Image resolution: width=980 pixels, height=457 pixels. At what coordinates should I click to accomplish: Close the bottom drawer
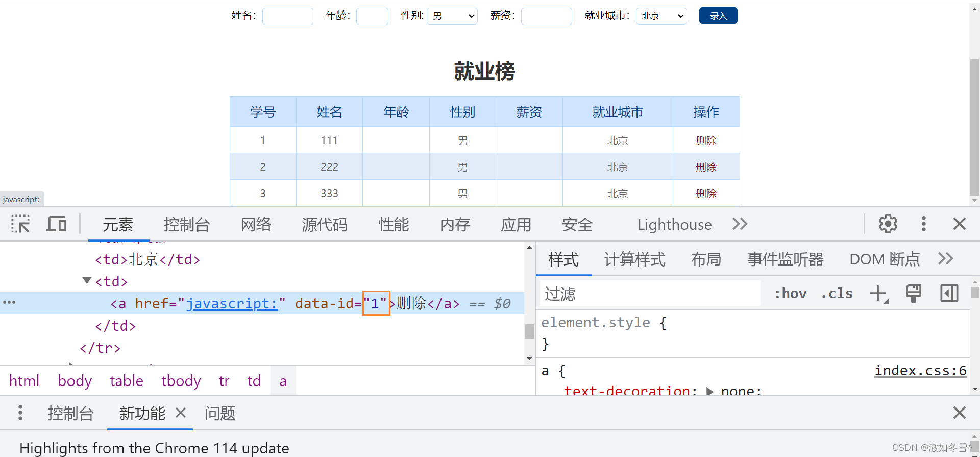[960, 413]
